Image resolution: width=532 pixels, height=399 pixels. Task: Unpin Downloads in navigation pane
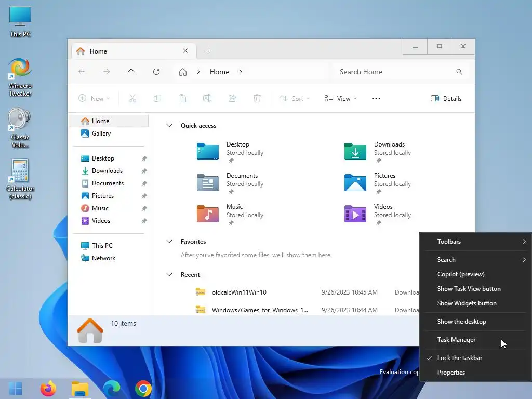144,171
